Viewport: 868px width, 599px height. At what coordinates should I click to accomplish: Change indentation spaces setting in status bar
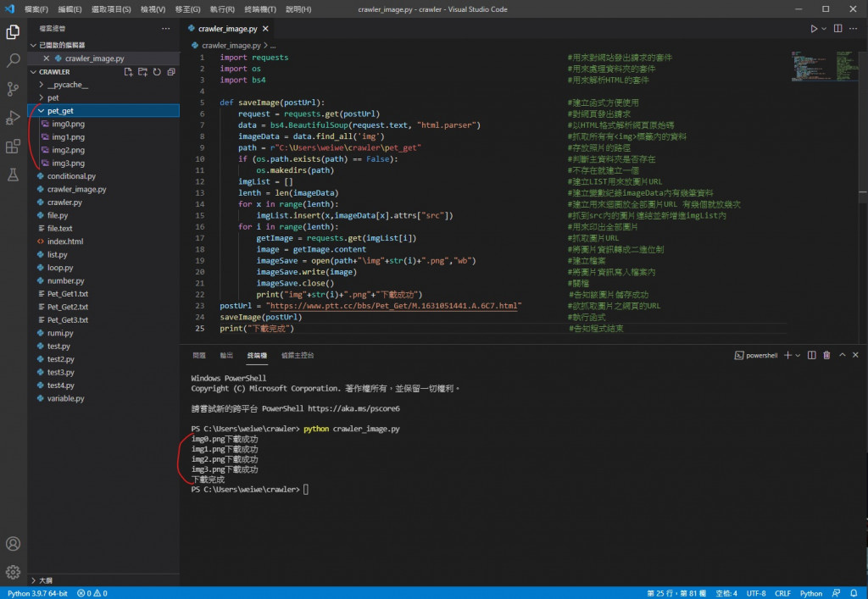(726, 593)
